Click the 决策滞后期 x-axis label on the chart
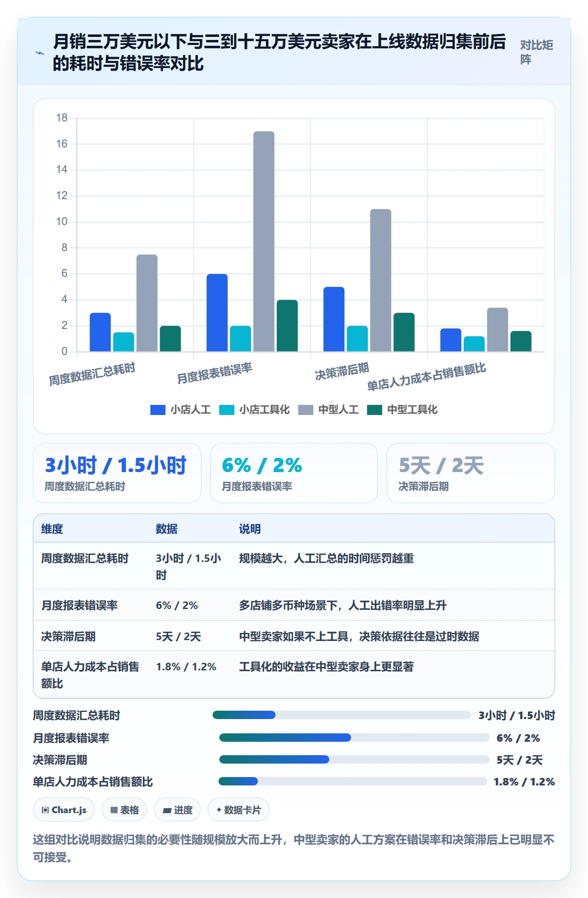The width and height of the screenshot is (588, 898). coord(342,371)
